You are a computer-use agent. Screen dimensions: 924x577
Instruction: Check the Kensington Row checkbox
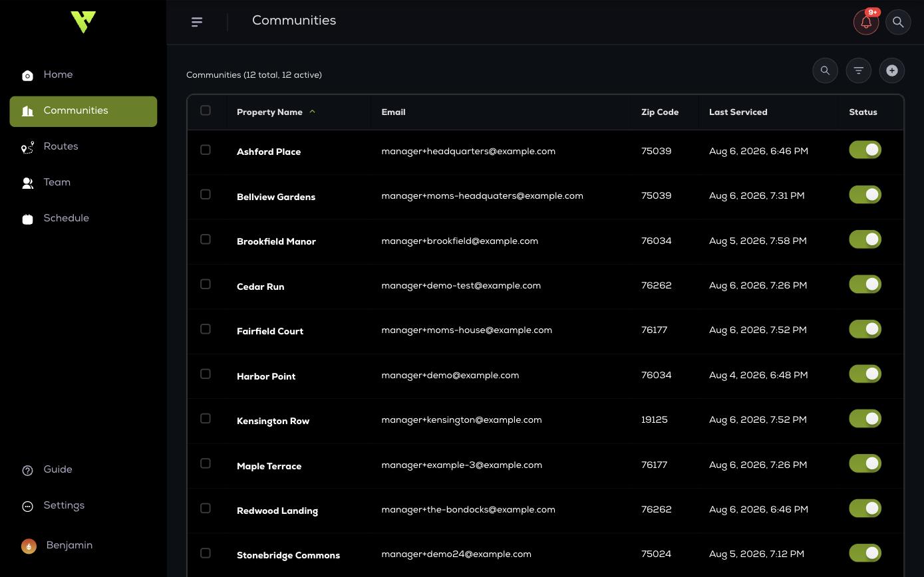click(x=206, y=418)
